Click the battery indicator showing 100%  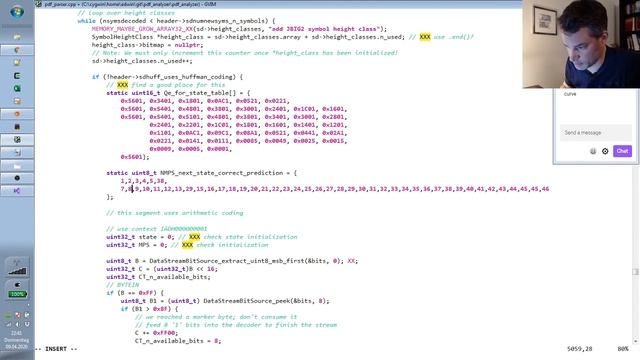pos(17,294)
